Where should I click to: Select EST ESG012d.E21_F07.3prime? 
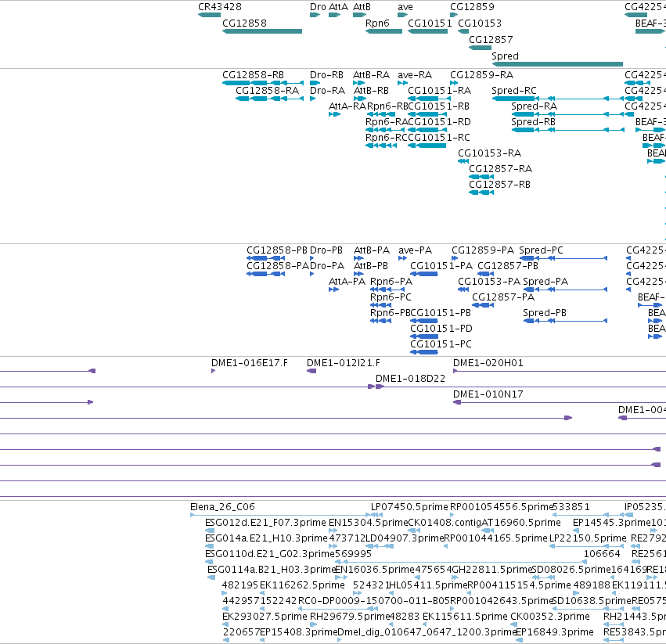(265, 523)
